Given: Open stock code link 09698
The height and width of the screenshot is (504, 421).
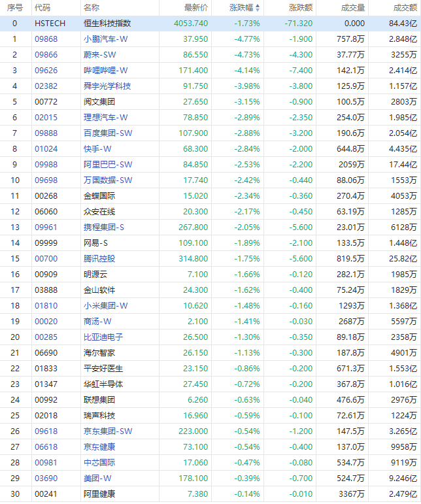Looking at the screenshot, I should point(46,180).
